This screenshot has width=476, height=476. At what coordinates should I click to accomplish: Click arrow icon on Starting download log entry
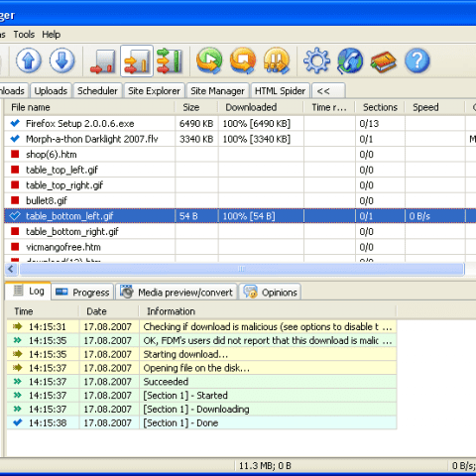[17, 354]
